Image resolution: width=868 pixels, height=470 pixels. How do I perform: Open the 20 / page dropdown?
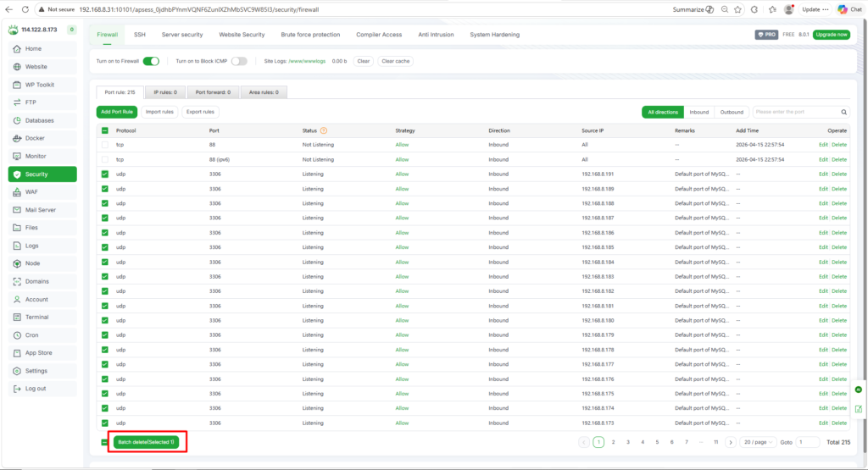(755, 442)
